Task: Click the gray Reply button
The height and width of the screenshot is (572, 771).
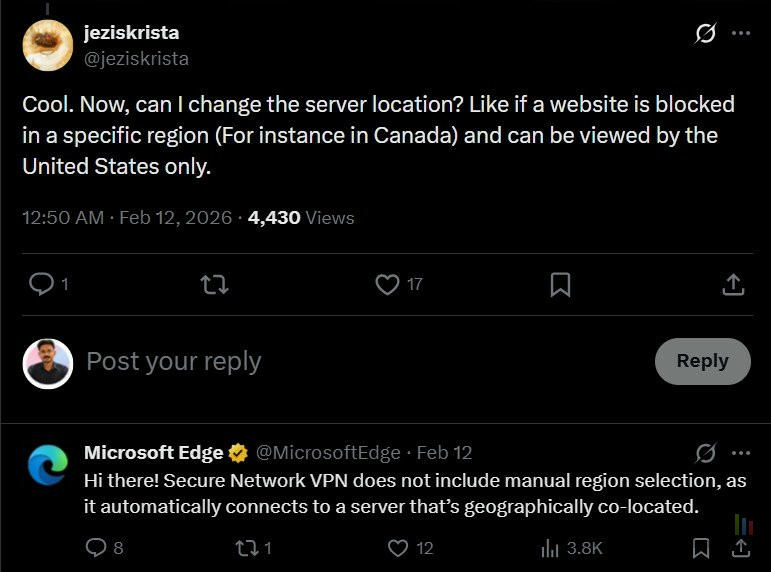Action: [702, 361]
